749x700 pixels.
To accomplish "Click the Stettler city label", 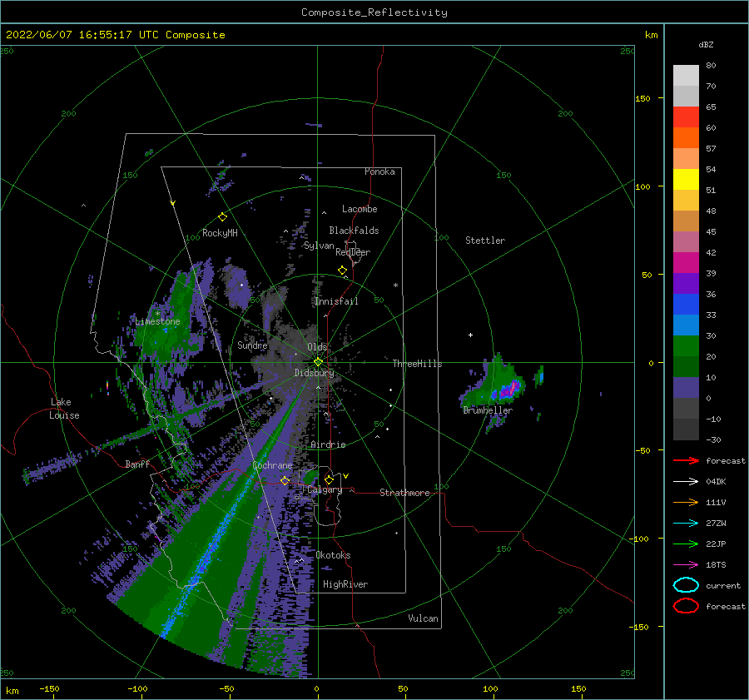I will (485, 241).
